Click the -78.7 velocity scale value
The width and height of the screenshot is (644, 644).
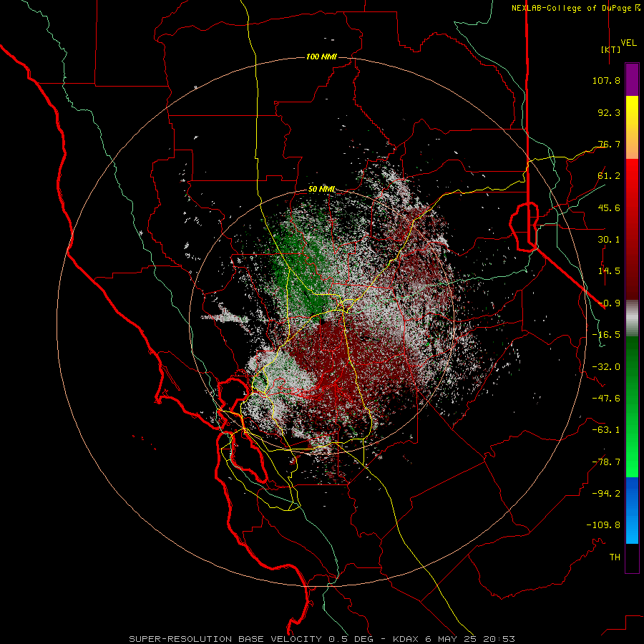point(606,462)
